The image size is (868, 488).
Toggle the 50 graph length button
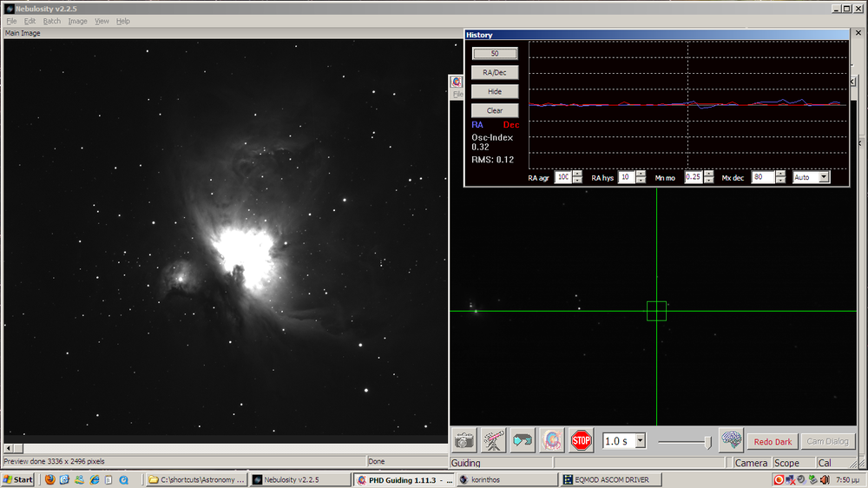tap(495, 53)
